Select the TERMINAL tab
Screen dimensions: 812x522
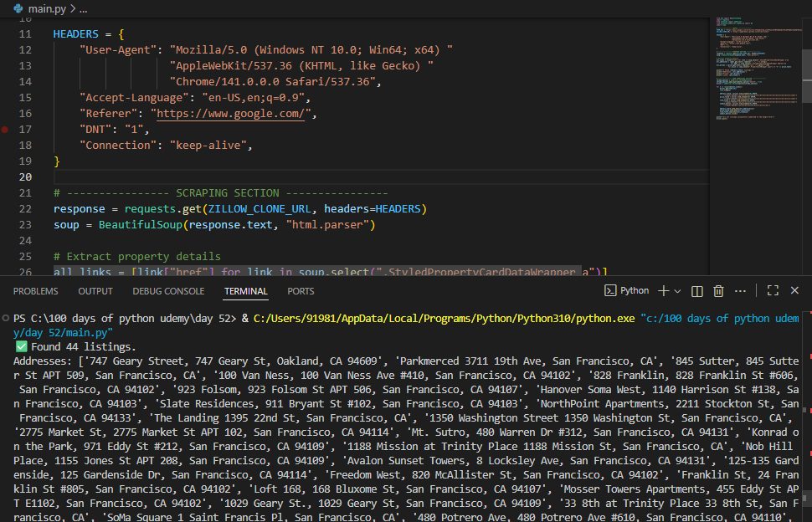(246, 291)
